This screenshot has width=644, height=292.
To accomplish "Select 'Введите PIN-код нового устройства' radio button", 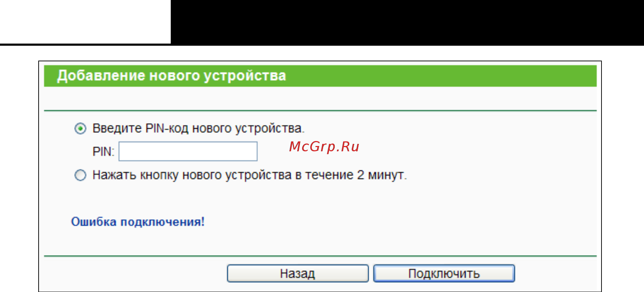I will (x=80, y=128).
